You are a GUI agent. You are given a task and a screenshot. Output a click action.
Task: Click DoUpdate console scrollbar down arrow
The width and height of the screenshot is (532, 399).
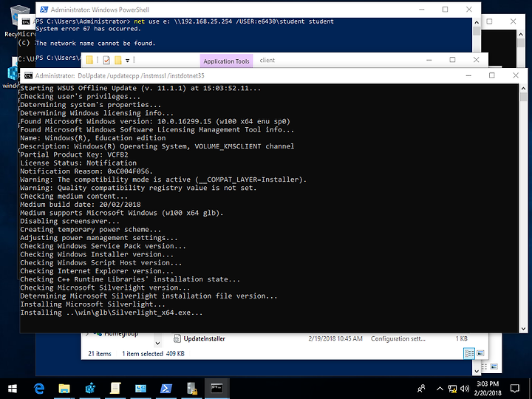pyautogui.click(x=523, y=328)
